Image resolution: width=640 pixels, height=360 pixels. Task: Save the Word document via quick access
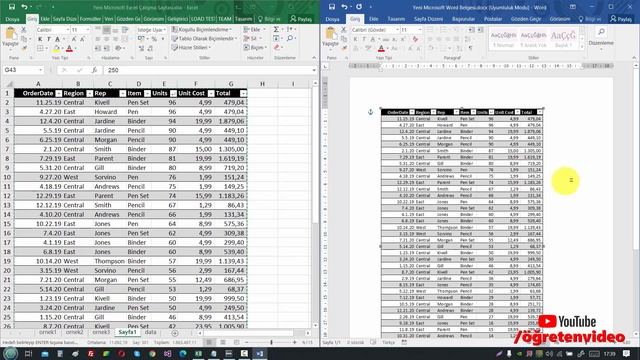coord(332,7)
